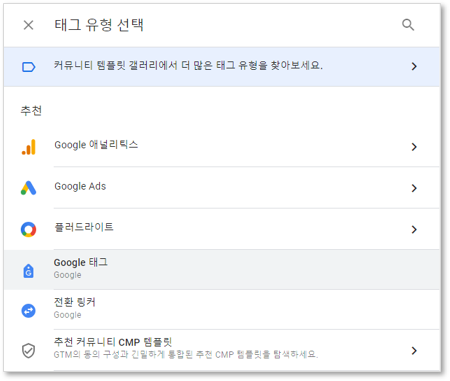This screenshot has height=381, width=450.
Task: Expand Google Ads chevron arrow
Action: 414,188
